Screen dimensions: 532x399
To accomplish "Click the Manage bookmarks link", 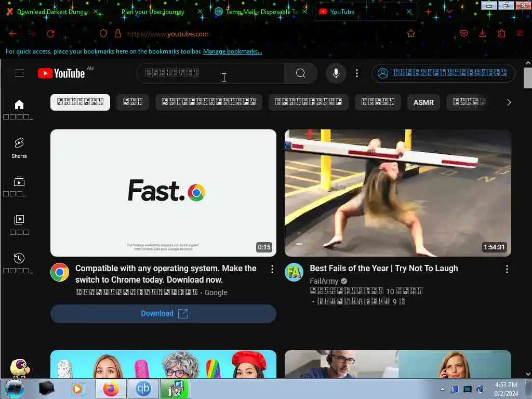I will tap(232, 51).
